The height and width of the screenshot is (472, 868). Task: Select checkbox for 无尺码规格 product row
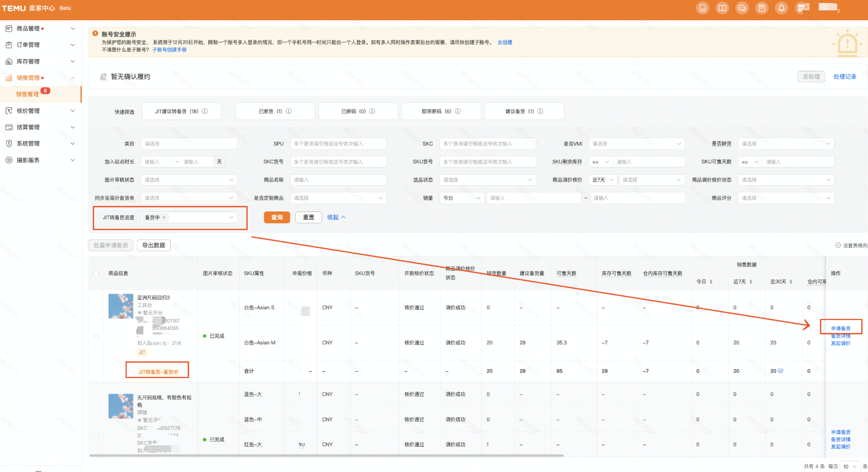tap(96, 439)
